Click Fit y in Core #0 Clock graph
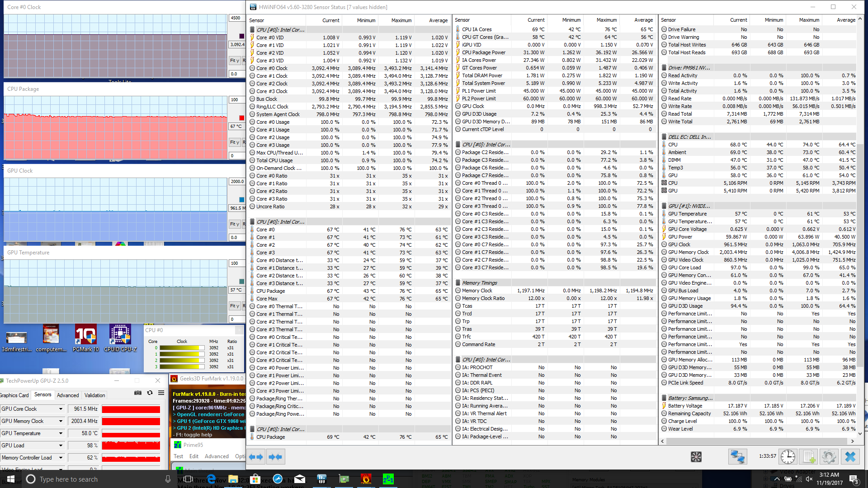868x488 pixels. click(x=235, y=61)
